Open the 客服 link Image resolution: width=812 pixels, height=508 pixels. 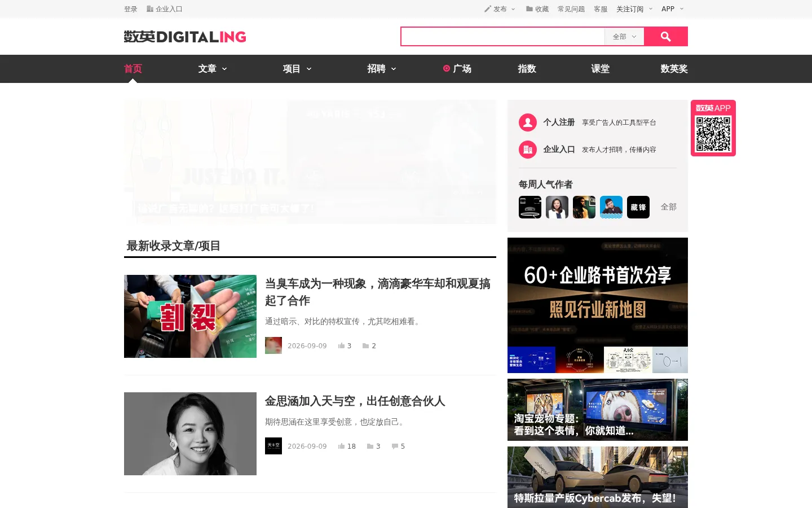pyautogui.click(x=601, y=9)
